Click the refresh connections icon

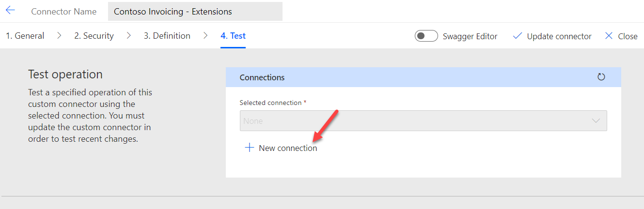tap(601, 77)
